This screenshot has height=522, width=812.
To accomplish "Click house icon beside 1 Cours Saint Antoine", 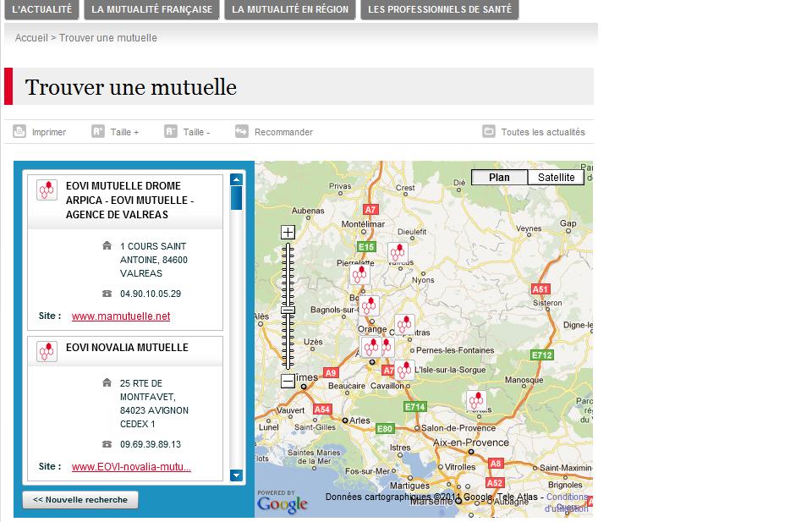I will pos(107,245).
